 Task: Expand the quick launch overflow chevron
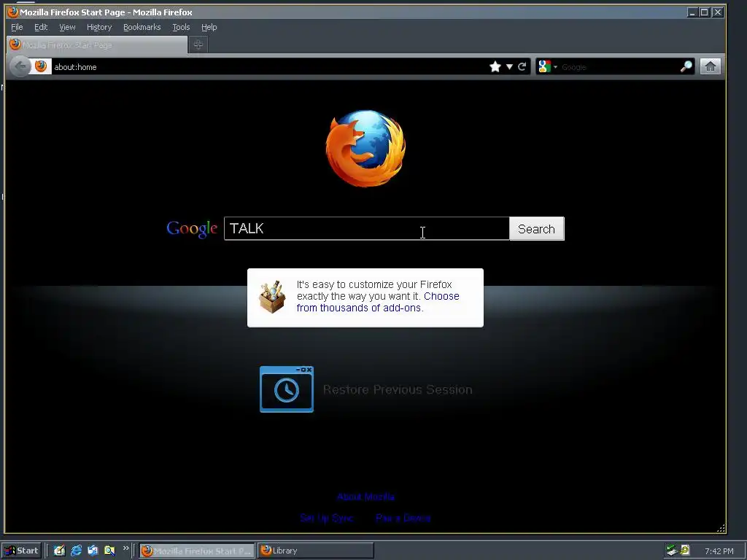(x=125, y=548)
